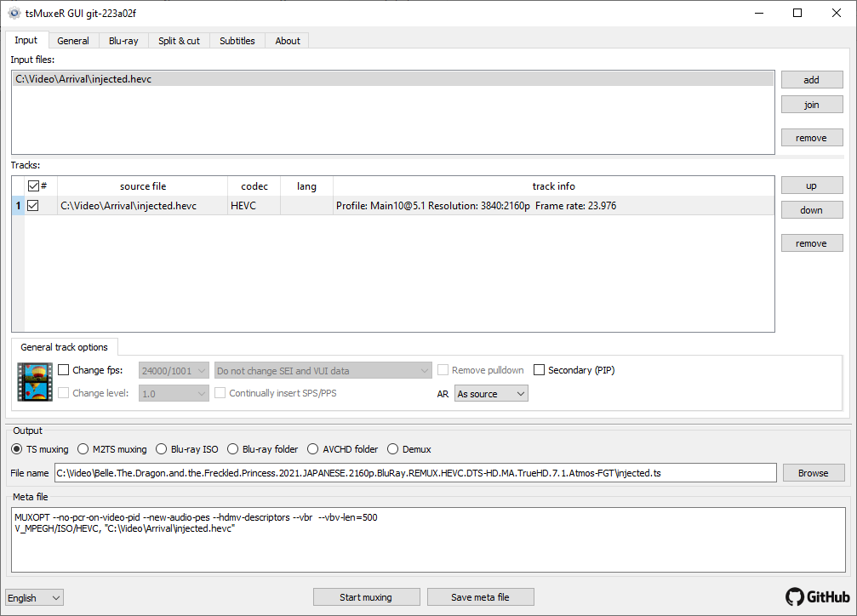Viewport: 857px width, 616px height.
Task: Click Browse for output file
Action: pyautogui.click(x=814, y=473)
